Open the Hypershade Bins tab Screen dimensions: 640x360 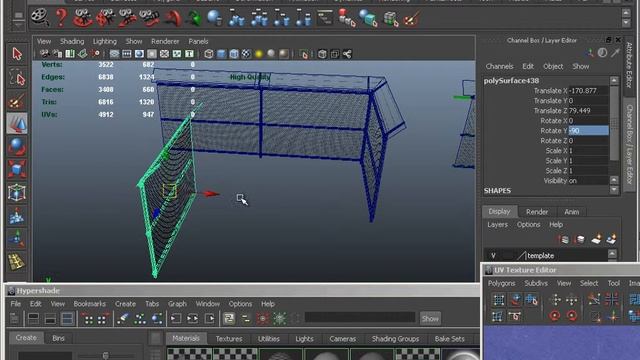[58, 338]
